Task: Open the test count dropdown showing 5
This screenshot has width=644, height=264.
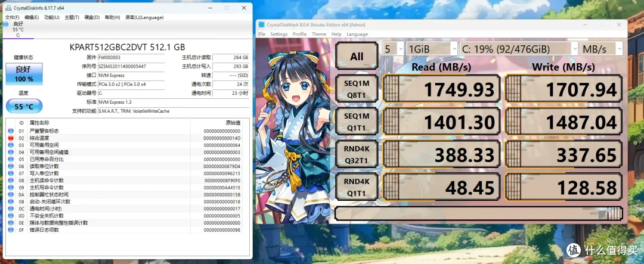Action: tap(393, 49)
